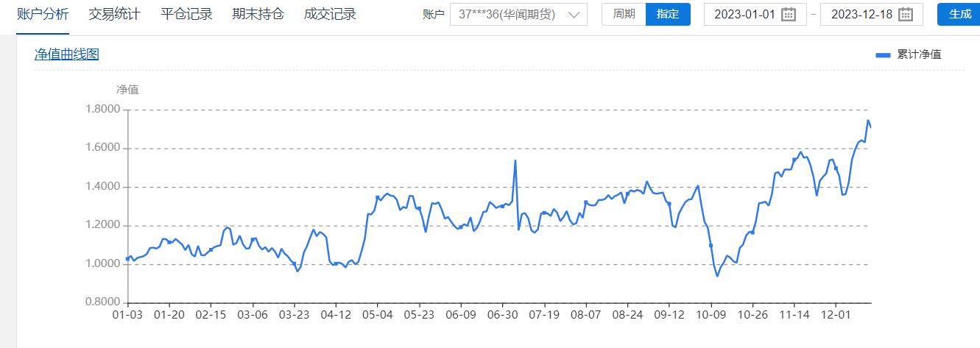Click the 净值曲线图 title link
The height and width of the screenshot is (348, 980).
pyautogui.click(x=67, y=54)
